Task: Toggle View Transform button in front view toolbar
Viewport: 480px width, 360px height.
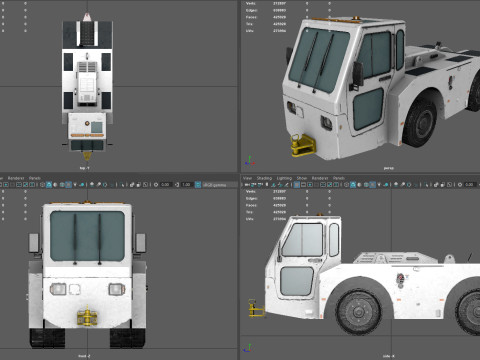Action: coord(198,184)
